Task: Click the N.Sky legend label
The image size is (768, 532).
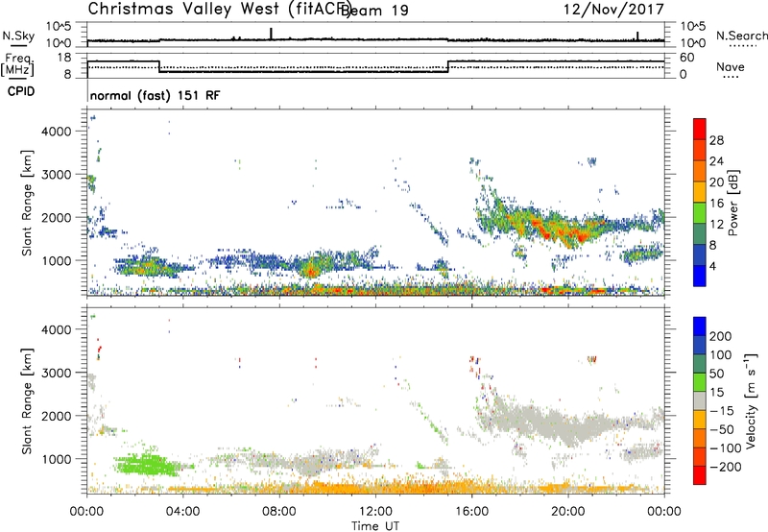Action: [x=18, y=36]
